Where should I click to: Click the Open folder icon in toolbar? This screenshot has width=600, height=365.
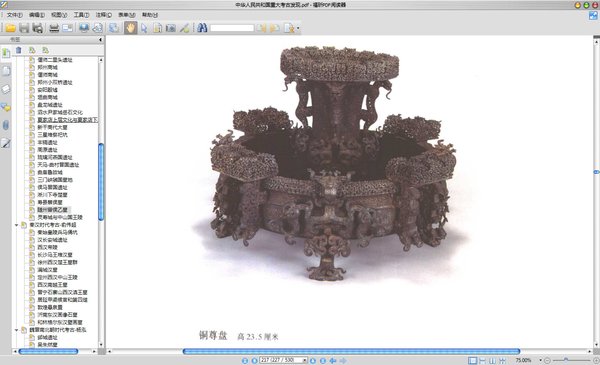coord(10,28)
